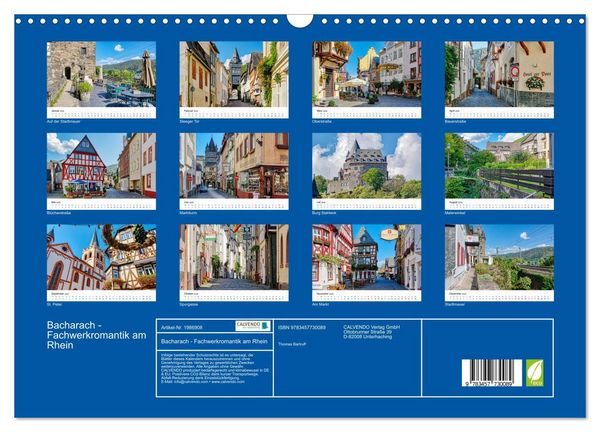Click the large title 'Bacharach - Fachwerkromantik am Rhein'

[96, 335]
